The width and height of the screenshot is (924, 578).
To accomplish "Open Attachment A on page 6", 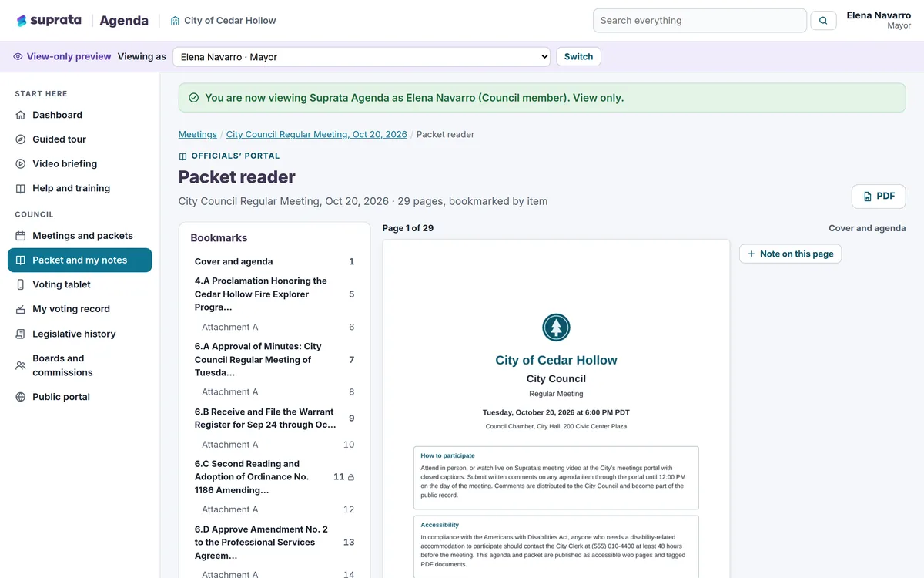I will tap(274, 328).
